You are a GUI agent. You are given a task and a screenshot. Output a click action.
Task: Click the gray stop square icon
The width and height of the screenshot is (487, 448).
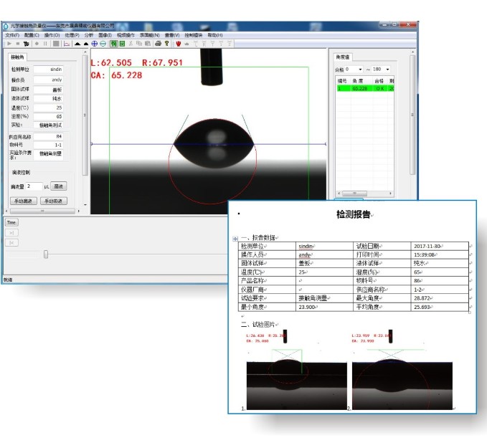click(56, 44)
